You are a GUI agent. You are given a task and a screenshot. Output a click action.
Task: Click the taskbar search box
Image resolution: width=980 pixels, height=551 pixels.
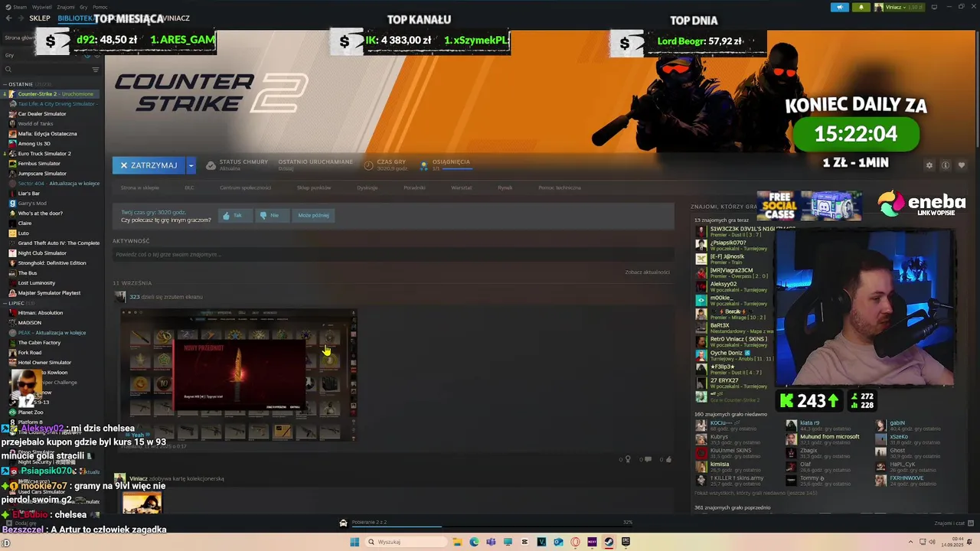point(406,542)
